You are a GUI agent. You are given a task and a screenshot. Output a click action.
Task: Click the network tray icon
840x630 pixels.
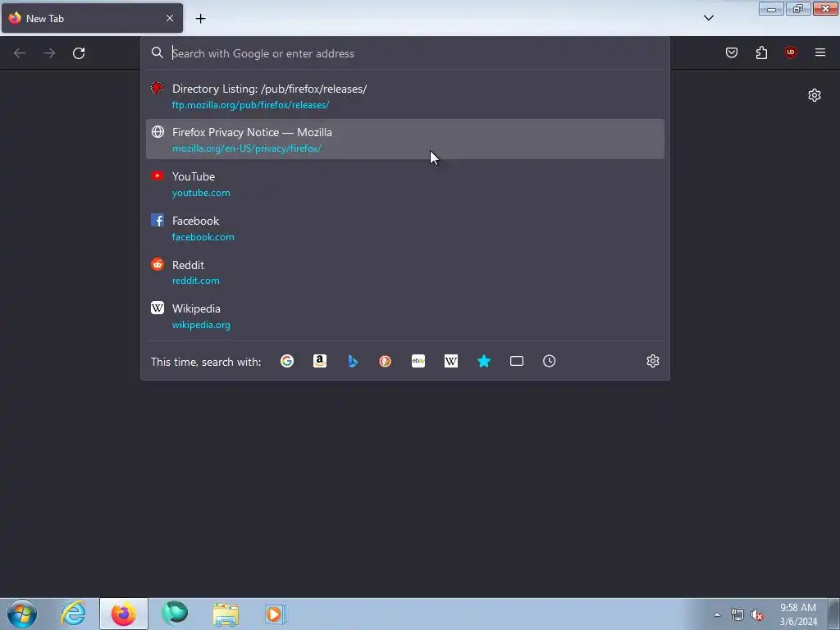[737, 615]
